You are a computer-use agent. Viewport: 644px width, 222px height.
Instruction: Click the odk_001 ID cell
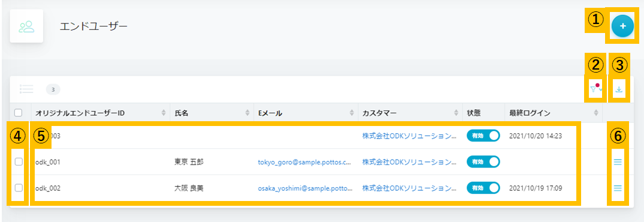(49, 162)
